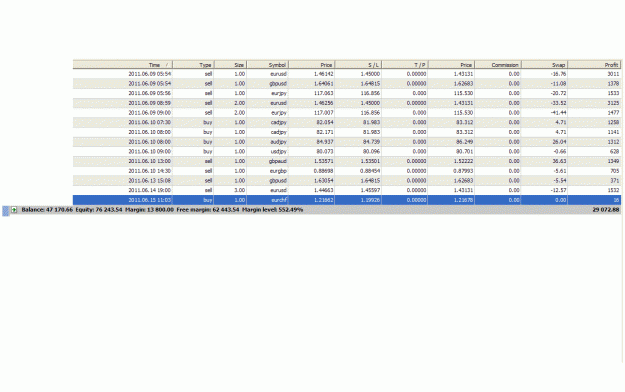Click the Equity: 76 243.54 status text
This screenshot has height=392, width=625.
pyautogui.click(x=99, y=210)
